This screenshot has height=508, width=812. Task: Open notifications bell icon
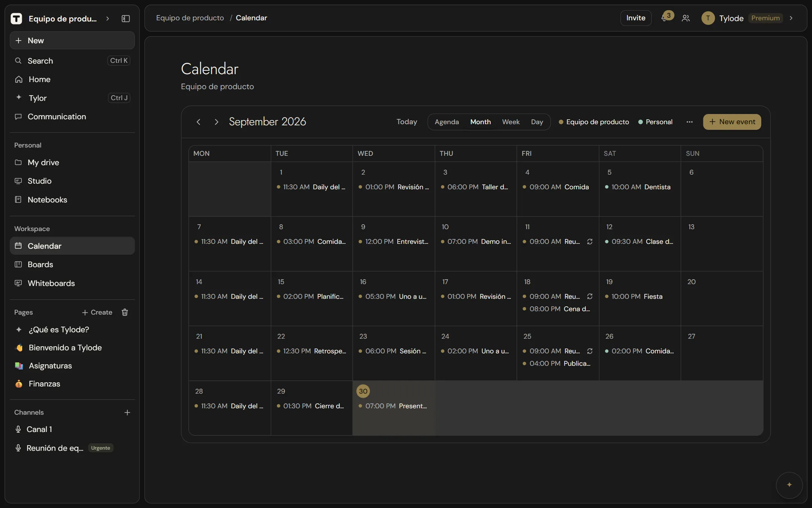664,18
